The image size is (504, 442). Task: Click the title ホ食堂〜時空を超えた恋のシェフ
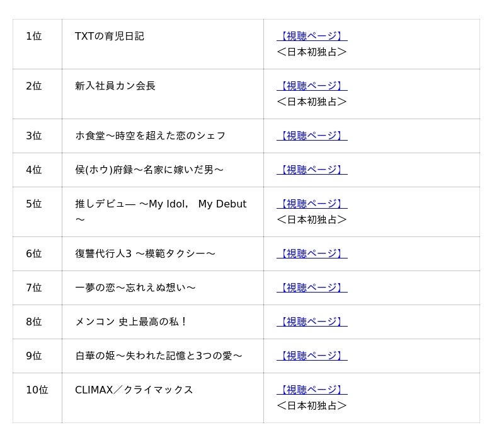pyautogui.click(x=150, y=136)
